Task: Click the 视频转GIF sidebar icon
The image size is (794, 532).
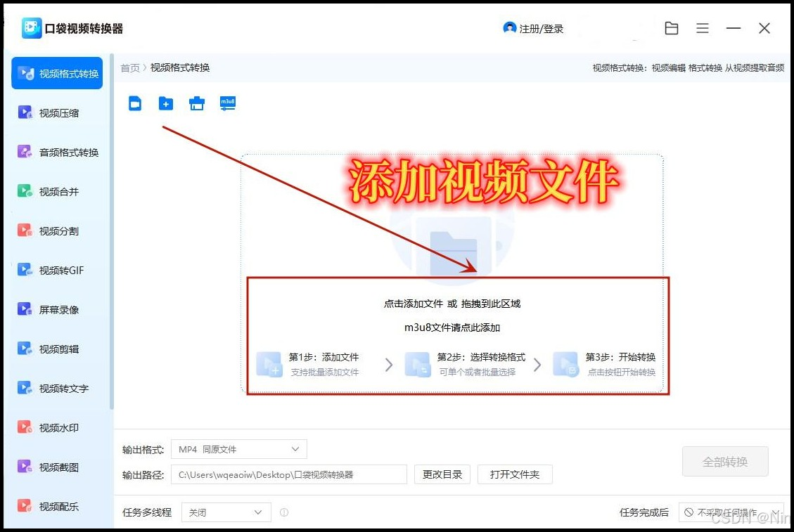Action: click(x=25, y=270)
